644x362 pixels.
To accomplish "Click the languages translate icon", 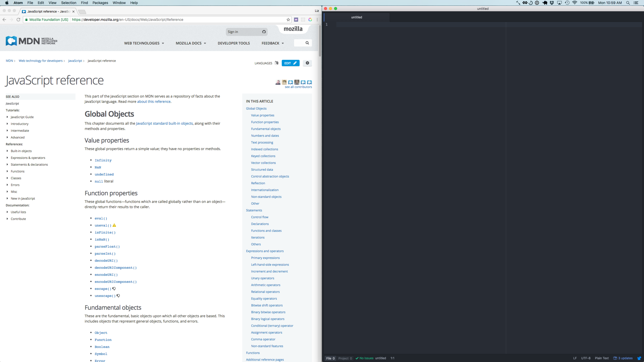I will pos(276,63).
